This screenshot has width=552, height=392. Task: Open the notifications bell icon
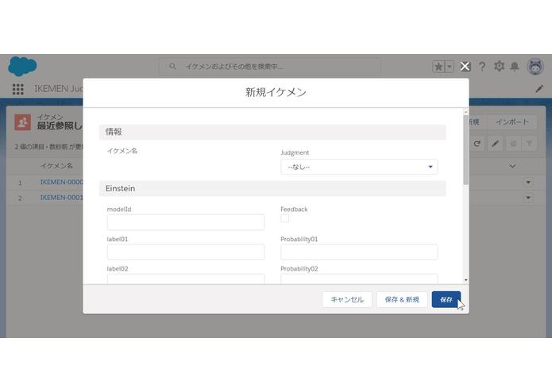[x=515, y=67]
